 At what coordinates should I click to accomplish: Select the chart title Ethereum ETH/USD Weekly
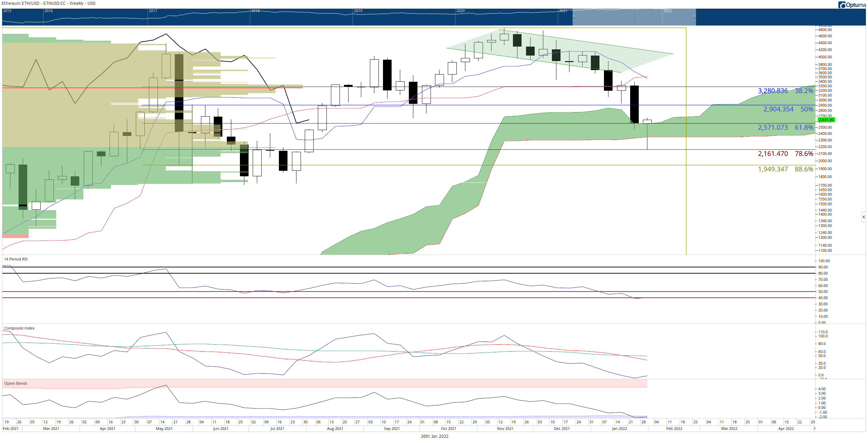pyautogui.click(x=49, y=3)
